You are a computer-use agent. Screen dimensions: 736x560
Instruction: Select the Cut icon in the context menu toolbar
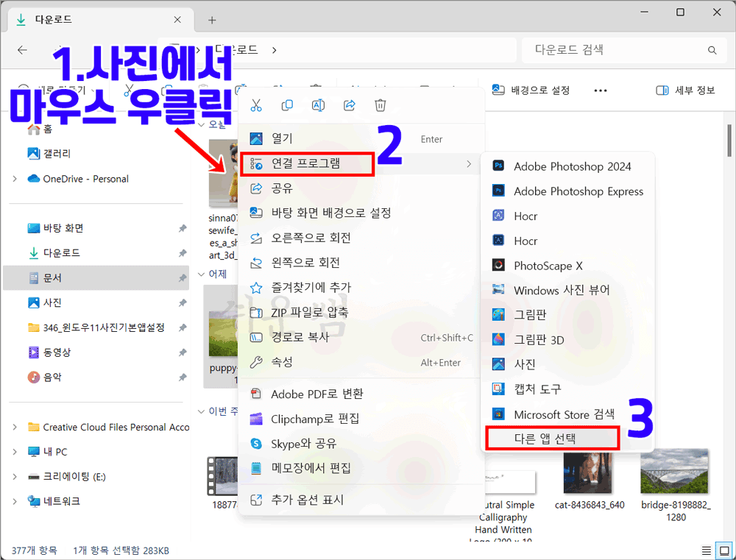tap(256, 105)
